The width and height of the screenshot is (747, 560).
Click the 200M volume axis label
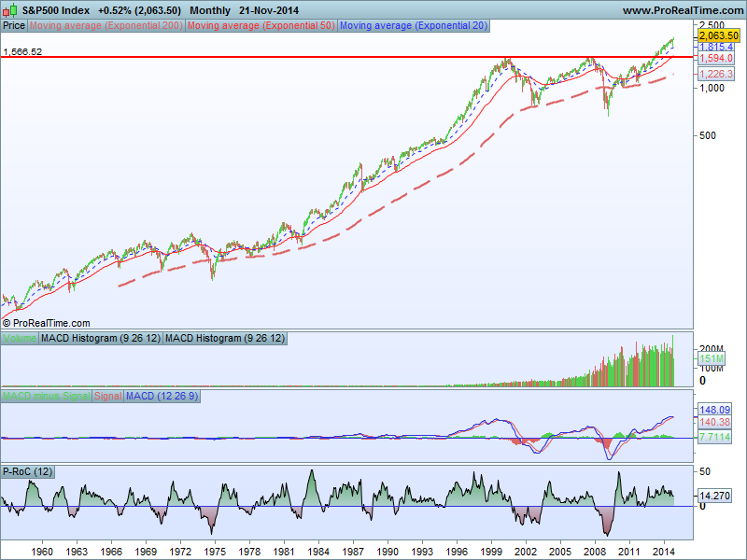pyautogui.click(x=712, y=348)
